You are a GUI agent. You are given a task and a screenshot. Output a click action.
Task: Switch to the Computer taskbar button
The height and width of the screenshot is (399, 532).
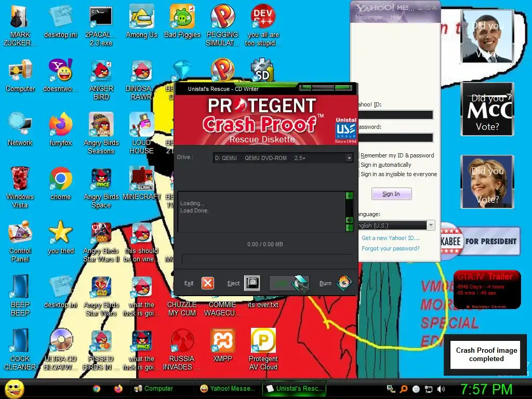coord(162,389)
